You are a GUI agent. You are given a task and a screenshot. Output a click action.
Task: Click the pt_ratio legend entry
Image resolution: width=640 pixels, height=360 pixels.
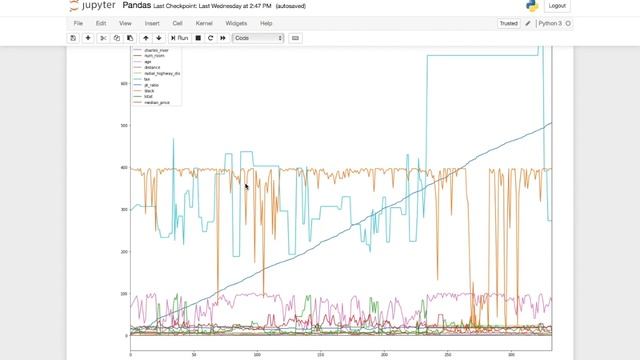151,85
